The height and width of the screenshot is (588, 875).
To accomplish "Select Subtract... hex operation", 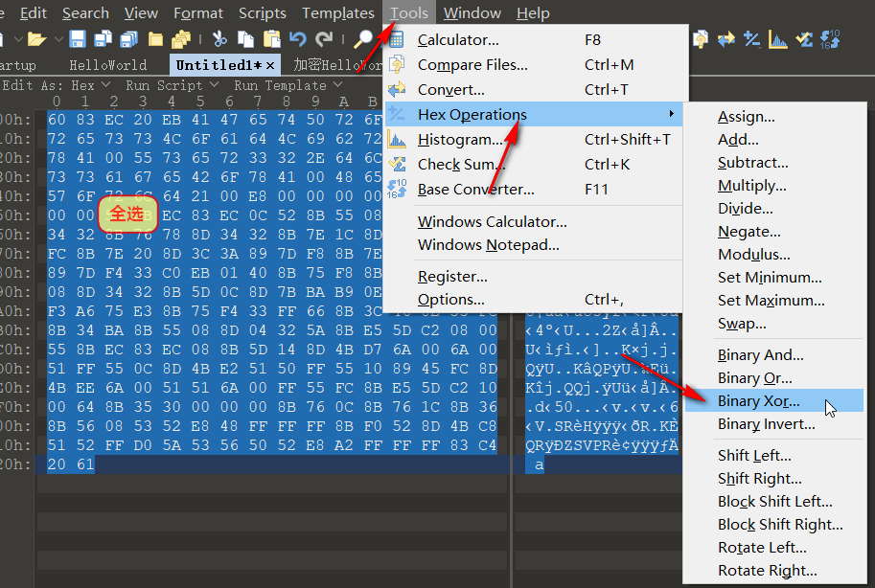I will pos(774,163).
